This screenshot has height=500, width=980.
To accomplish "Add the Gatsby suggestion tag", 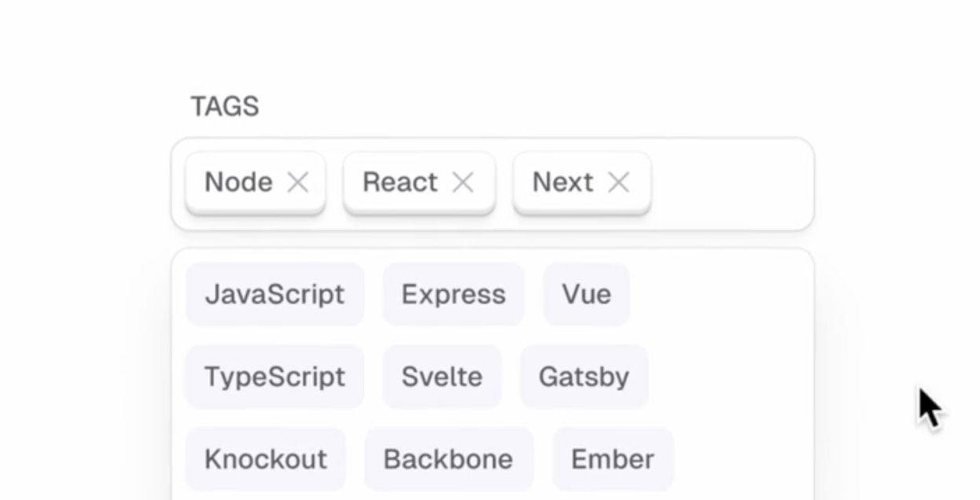I will point(584,377).
